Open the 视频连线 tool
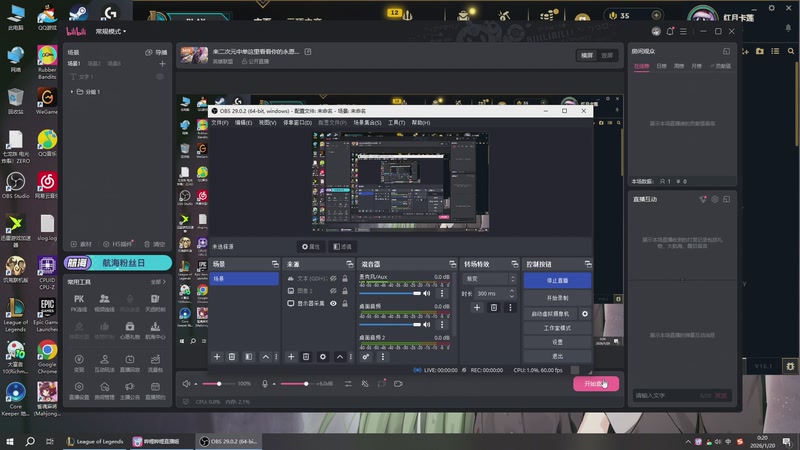The width and height of the screenshot is (800, 450). point(104,303)
